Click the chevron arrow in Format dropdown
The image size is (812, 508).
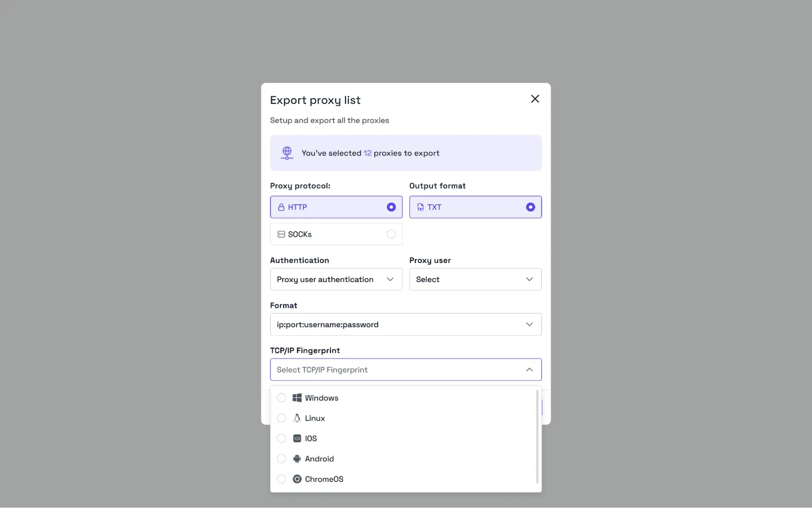(x=529, y=324)
